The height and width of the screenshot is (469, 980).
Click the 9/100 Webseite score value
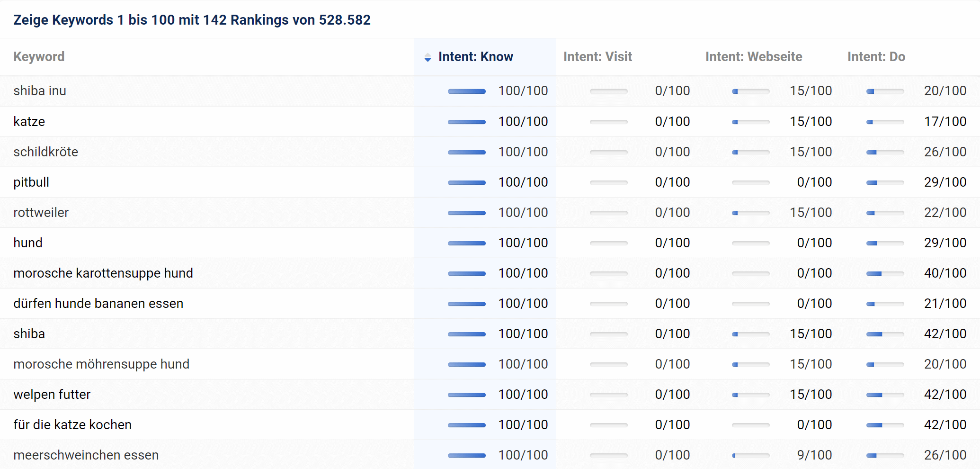pos(814,455)
